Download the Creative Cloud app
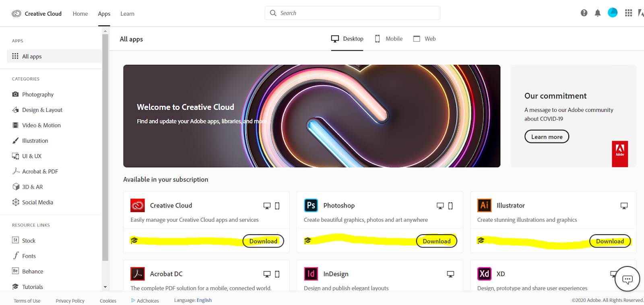Viewport: 644px width, 305px height. click(263, 241)
